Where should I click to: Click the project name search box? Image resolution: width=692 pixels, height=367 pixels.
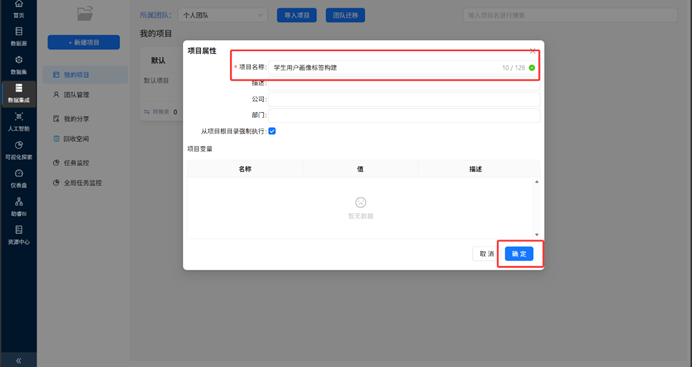click(570, 15)
